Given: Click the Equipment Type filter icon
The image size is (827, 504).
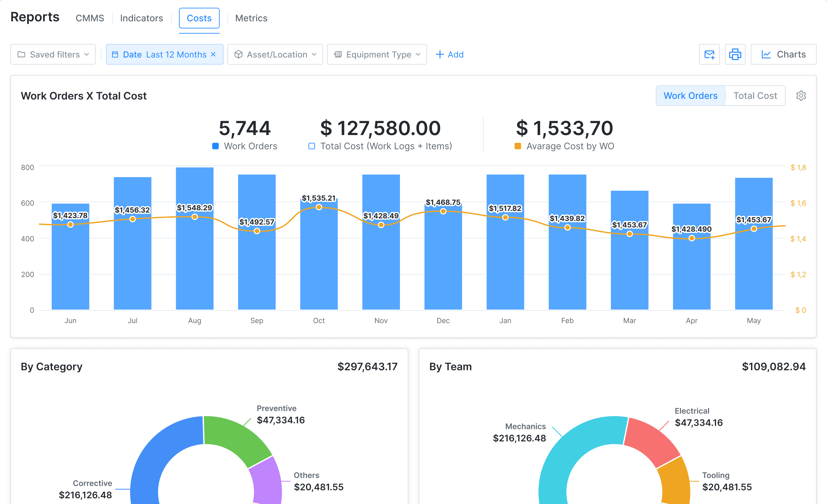Looking at the screenshot, I should click(338, 54).
